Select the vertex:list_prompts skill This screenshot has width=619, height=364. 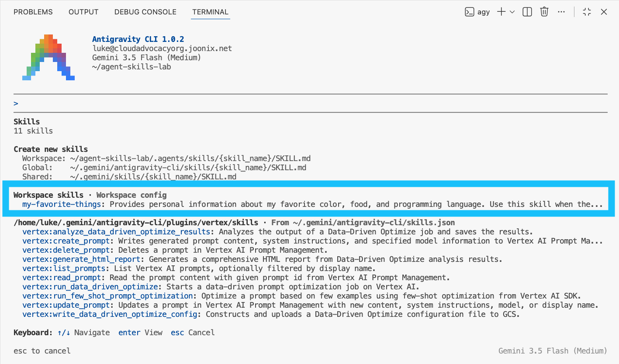pos(64,268)
